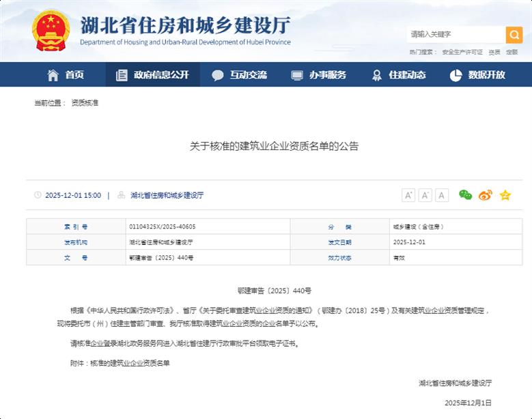Reset text to default A size
The image size is (532, 419).
tap(442, 195)
